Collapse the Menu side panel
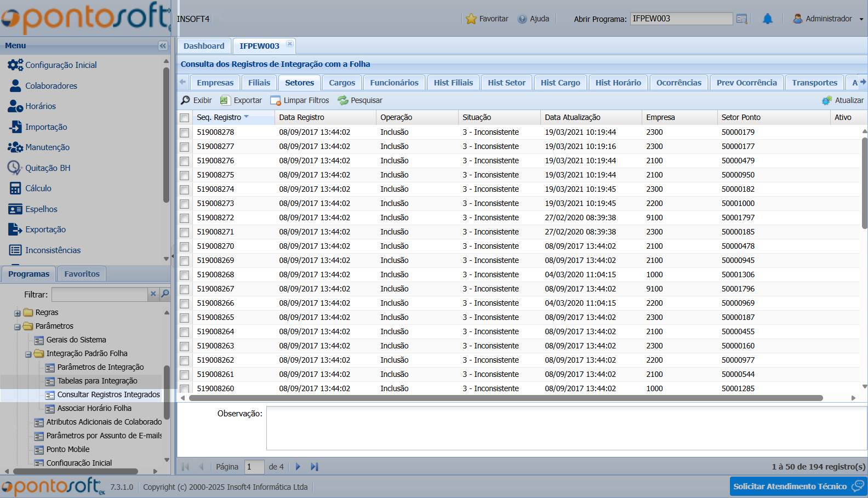 tap(163, 46)
